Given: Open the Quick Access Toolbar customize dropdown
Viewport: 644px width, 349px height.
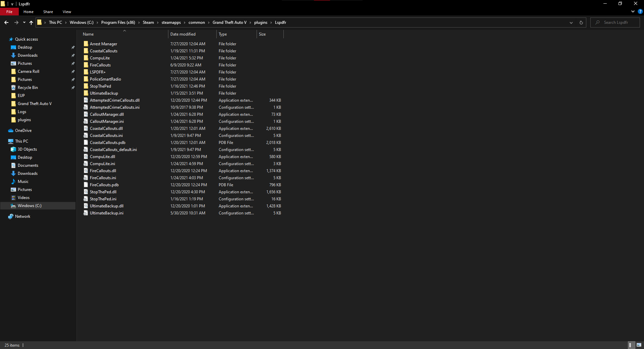Looking at the screenshot, I should (x=12, y=4).
